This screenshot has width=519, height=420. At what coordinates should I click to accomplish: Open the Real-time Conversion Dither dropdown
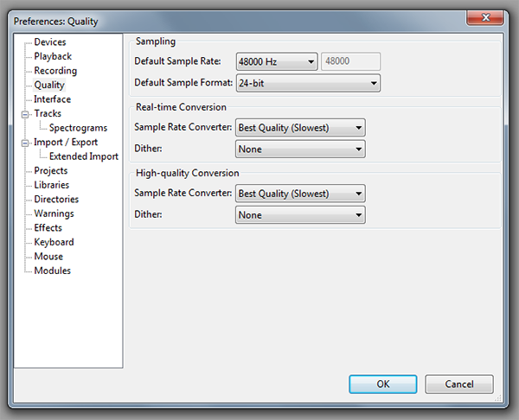[x=299, y=150]
